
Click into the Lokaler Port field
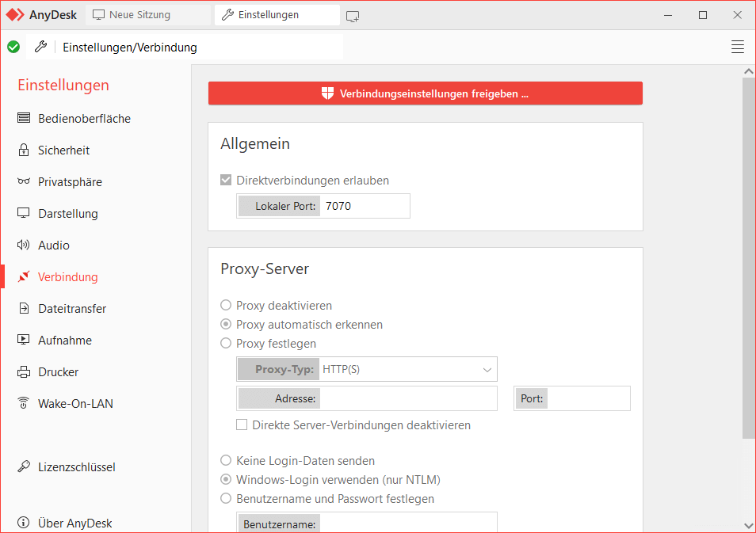tap(365, 206)
